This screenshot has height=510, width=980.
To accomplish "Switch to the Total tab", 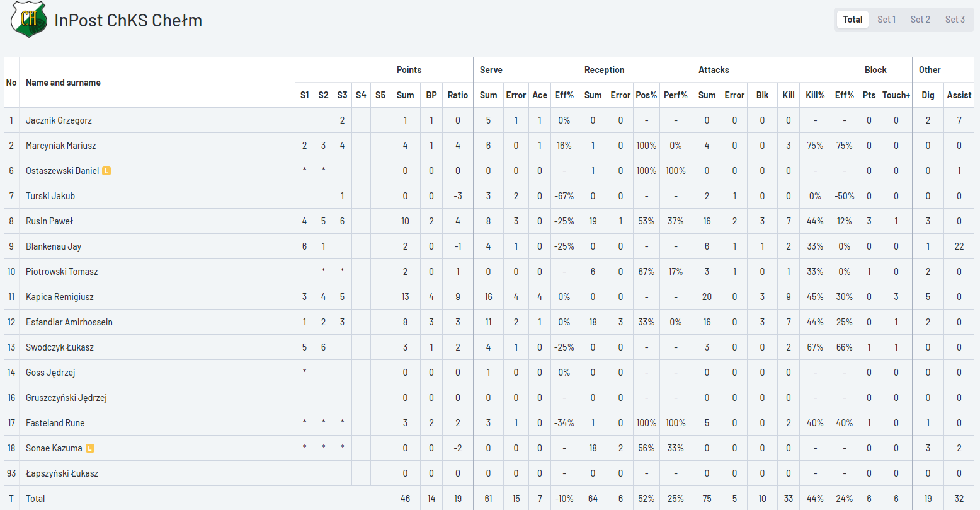I will click(852, 20).
